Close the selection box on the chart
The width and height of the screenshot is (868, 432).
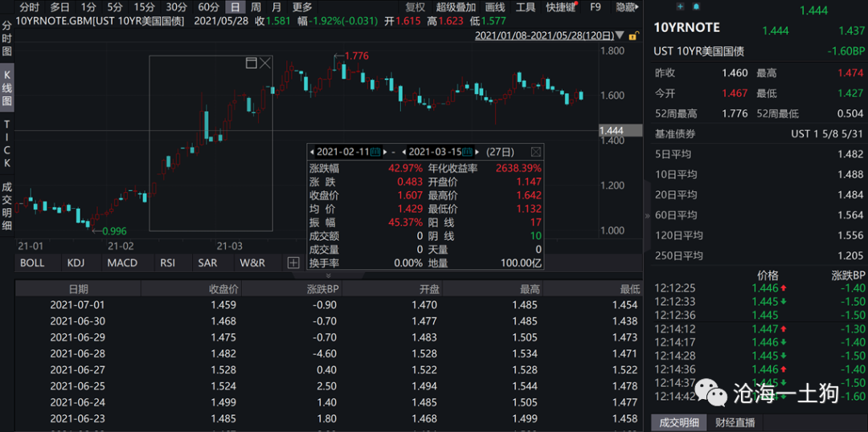coord(265,63)
